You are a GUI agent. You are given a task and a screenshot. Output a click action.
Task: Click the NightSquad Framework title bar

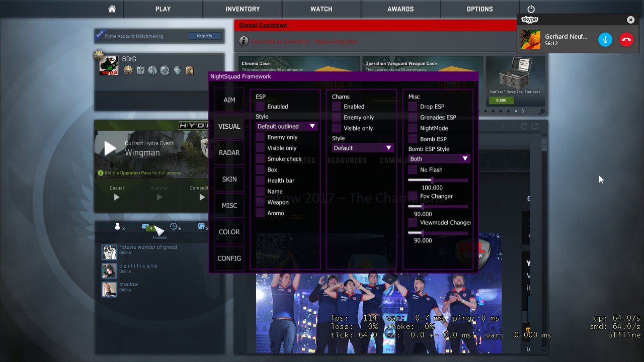click(x=343, y=76)
